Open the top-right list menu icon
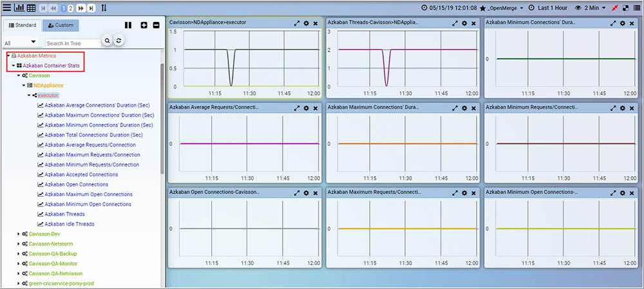Screen dimensions: 644x289 637,8
